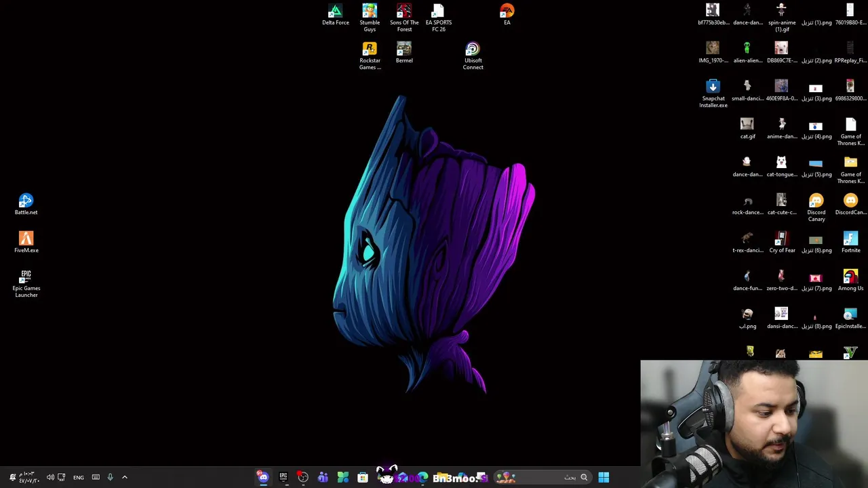868x488 pixels.
Task: Select the cat.gif file
Action: click(747, 129)
